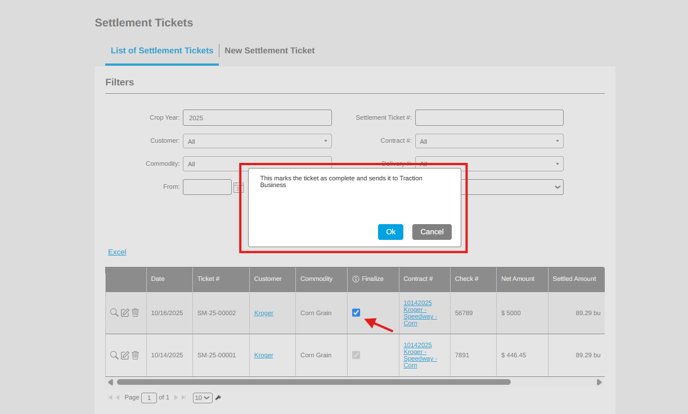Click the info icon beside the Finalize header
This screenshot has height=414, width=688.
coord(355,280)
